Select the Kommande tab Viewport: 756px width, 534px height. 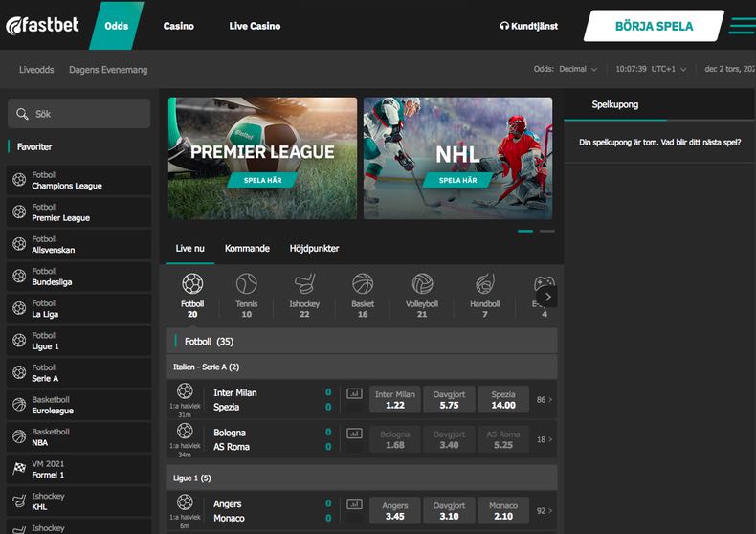247,248
